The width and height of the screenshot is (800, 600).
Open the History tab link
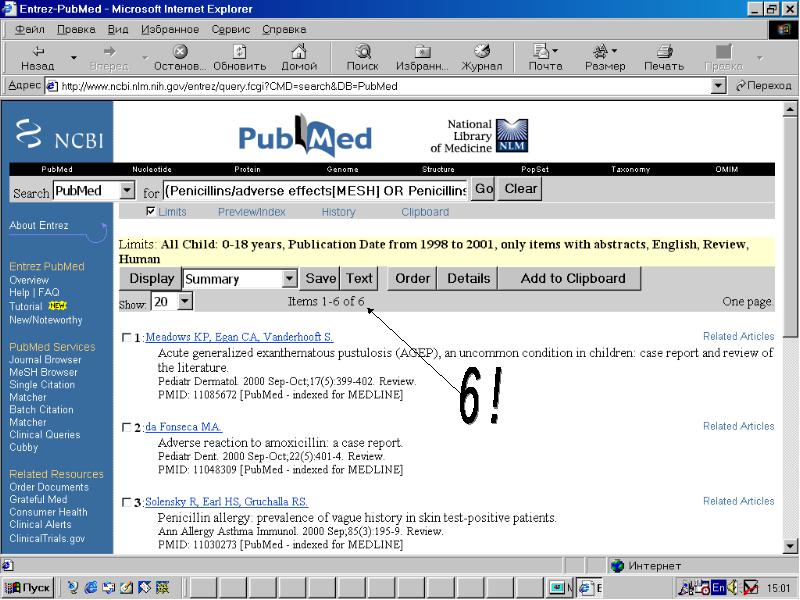click(x=338, y=212)
